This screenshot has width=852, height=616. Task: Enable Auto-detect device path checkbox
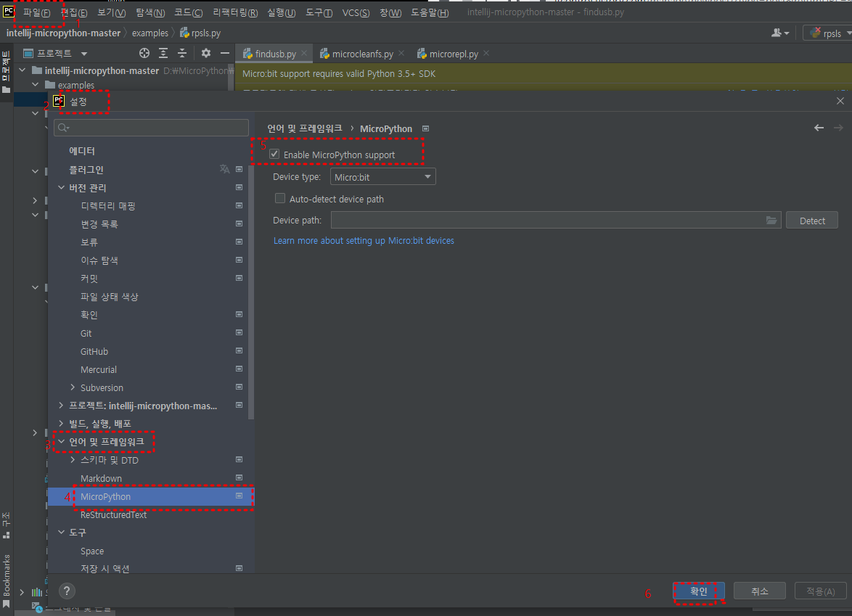pyautogui.click(x=280, y=198)
